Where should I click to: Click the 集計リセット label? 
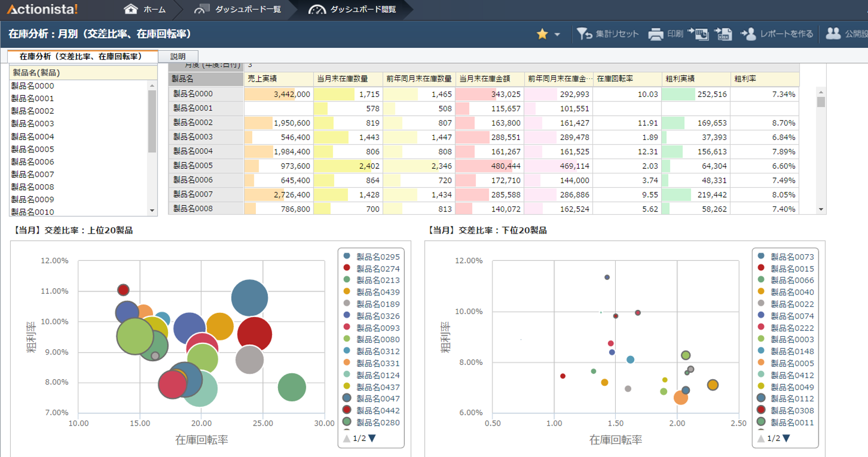617,34
